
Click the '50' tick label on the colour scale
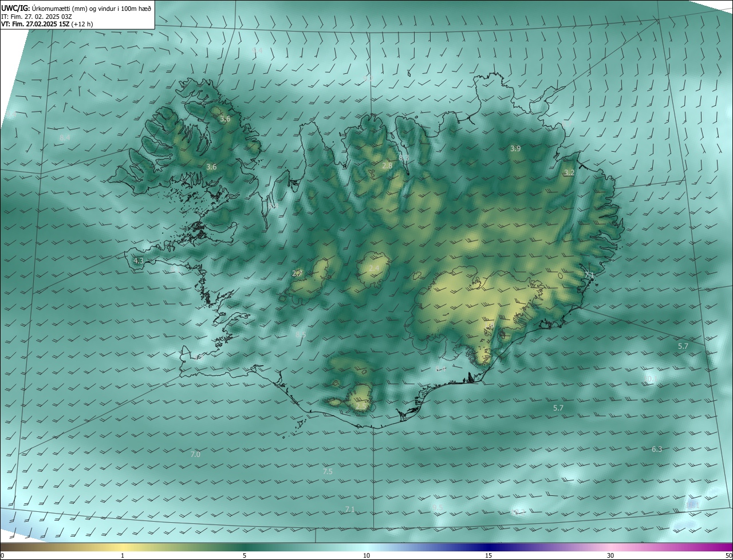(x=728, y=555)
